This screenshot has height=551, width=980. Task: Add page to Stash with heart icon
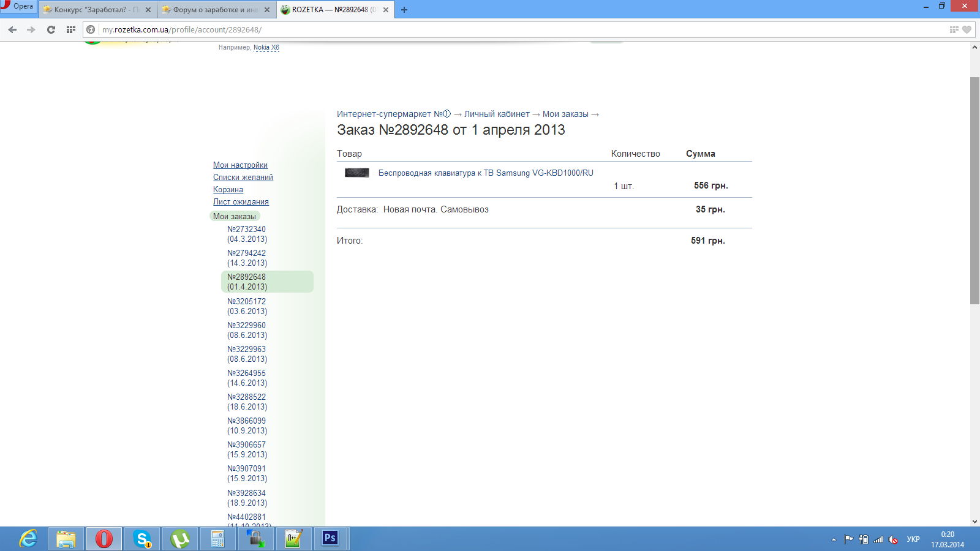click(x=967, y=29)
